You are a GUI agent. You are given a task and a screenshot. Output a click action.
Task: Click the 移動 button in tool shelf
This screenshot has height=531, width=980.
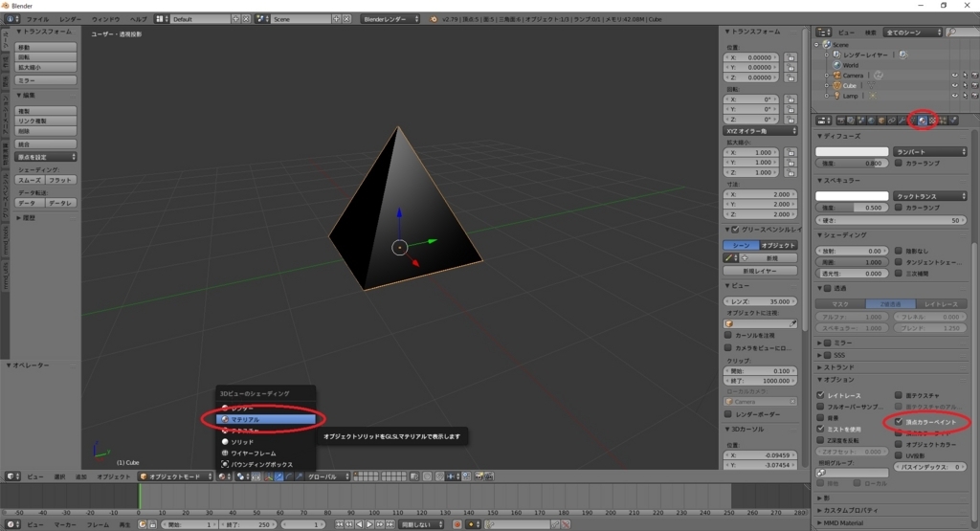point(46,48)
